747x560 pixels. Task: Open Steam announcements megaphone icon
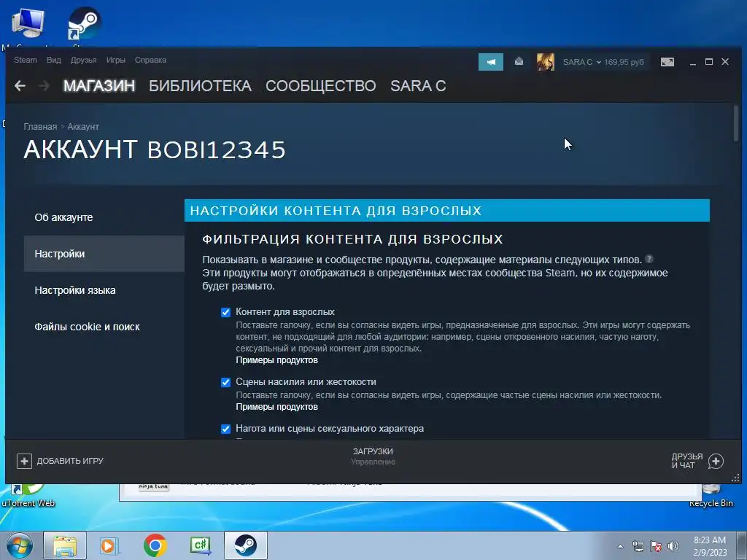coord(491,62)
